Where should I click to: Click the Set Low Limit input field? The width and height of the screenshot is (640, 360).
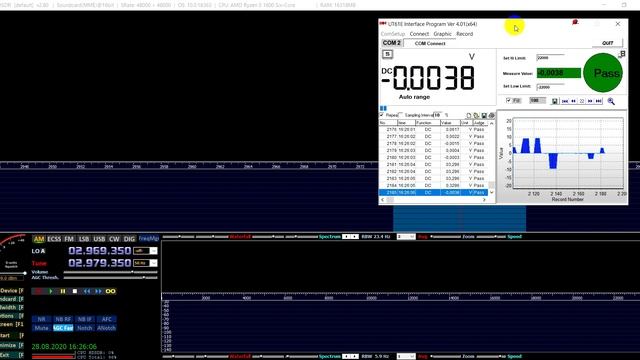click(551, 87)
